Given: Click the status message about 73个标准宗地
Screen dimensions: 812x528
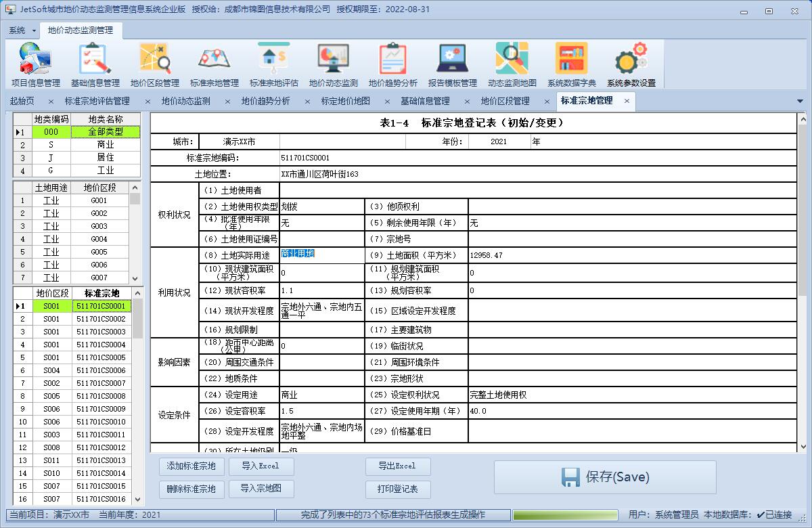Looking at the screenshot, I should [393, 515].
